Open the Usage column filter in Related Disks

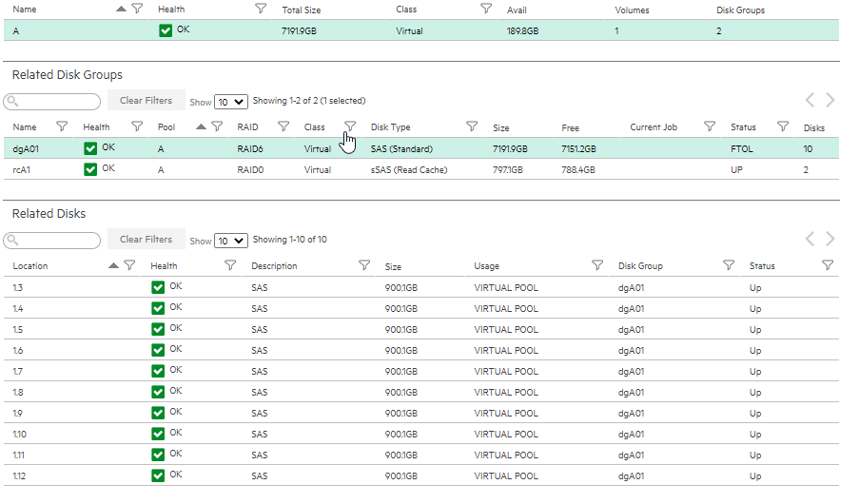tap(597, 265)
